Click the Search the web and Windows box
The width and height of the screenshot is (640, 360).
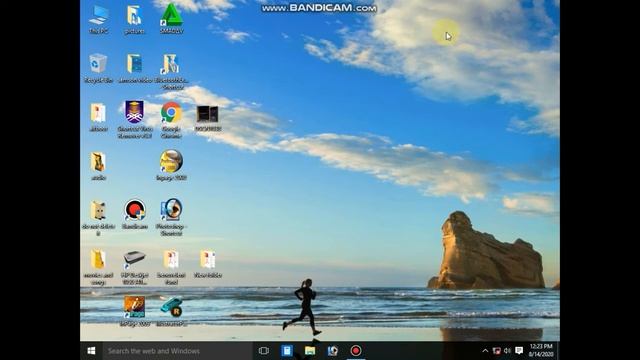coord(178,351)
